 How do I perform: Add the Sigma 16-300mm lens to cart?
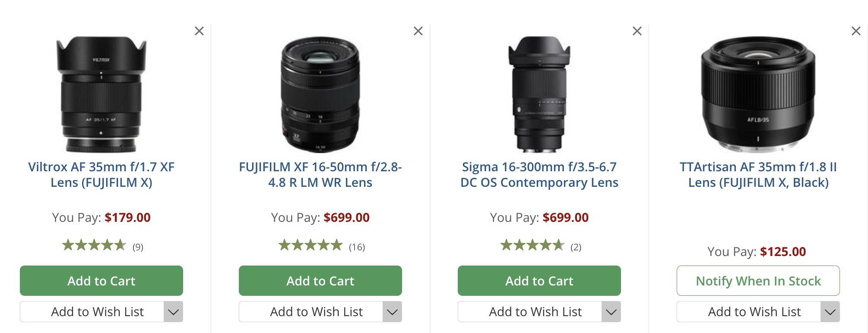[539, 281]
